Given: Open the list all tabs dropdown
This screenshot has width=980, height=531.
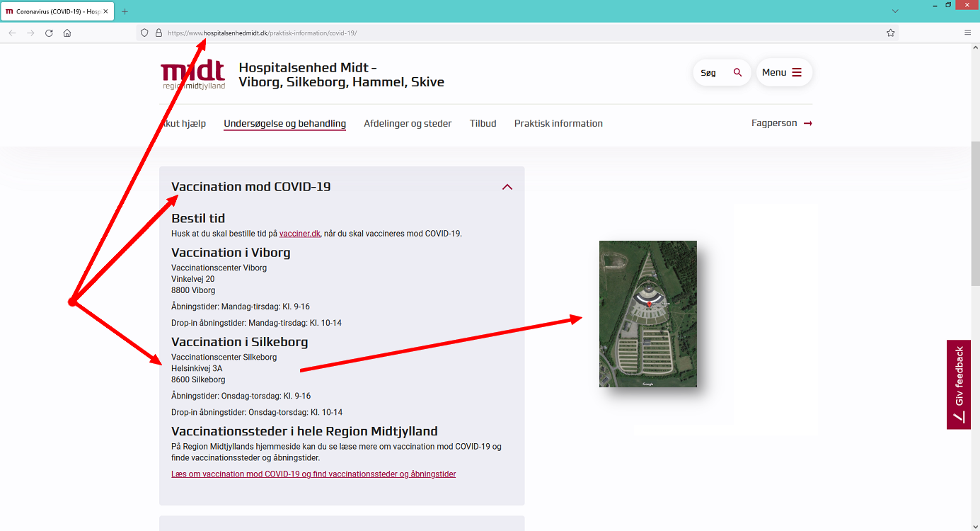Looking at the screenshot, I should (x=895, y=11).
